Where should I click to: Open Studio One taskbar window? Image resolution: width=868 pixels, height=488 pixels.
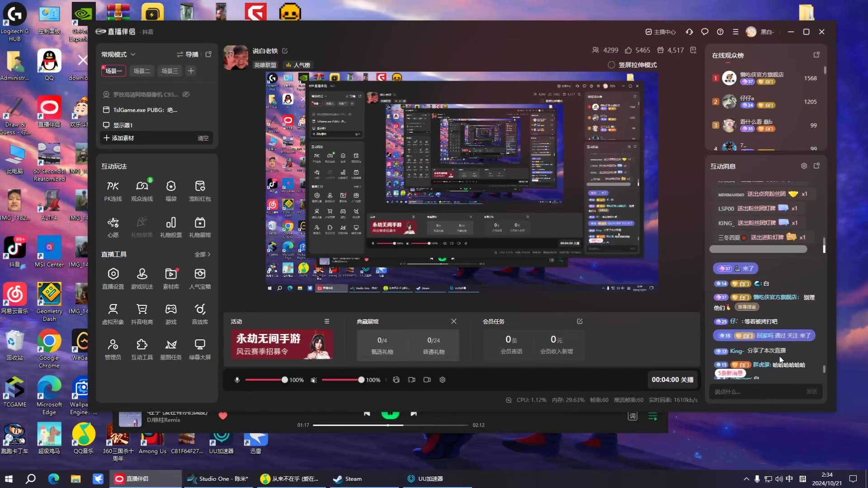218,479
